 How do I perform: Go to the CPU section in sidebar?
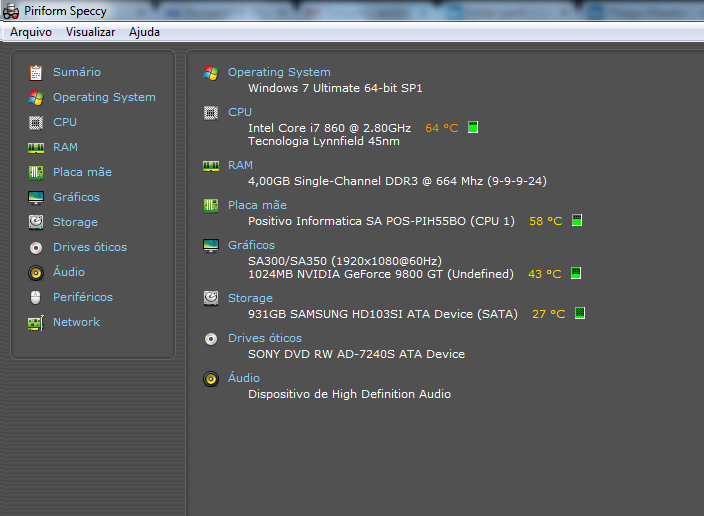(65, 122)
